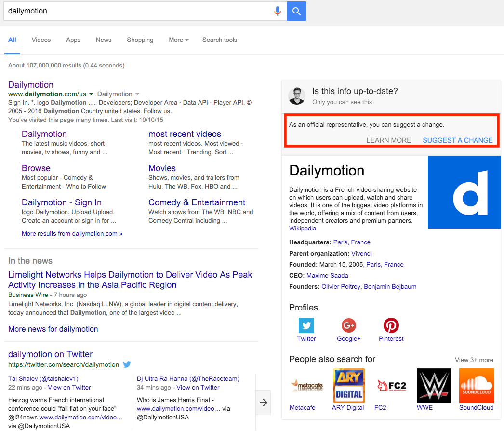This screenshot has height=431, width=504.
Task: Open the WWE logo thumbnail
Action: click(x=434, y=386)
